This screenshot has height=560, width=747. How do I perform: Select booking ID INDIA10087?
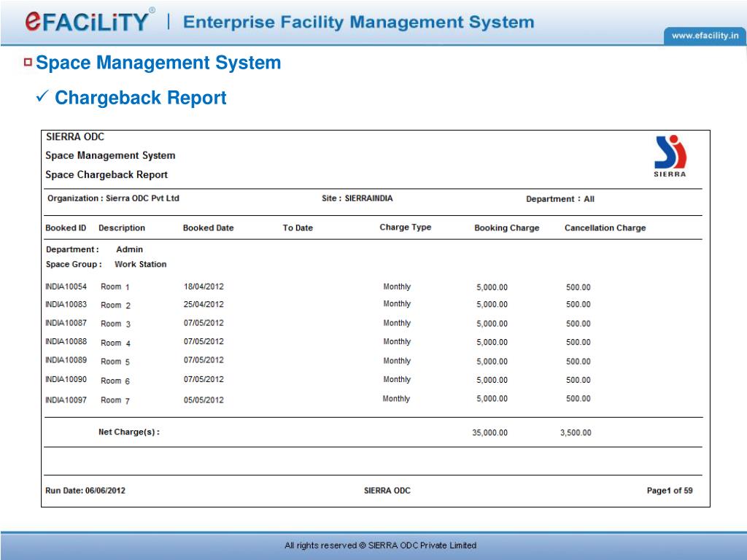[x=66, y=323]
